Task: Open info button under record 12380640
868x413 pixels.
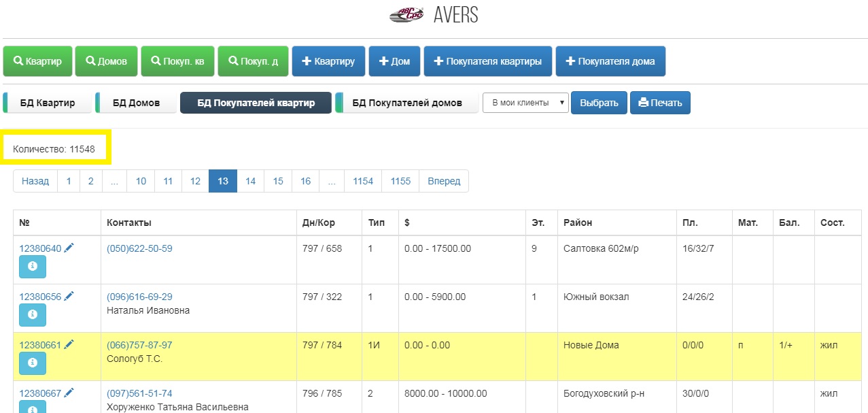Action: pyautogui.click(x=32, y=267)
